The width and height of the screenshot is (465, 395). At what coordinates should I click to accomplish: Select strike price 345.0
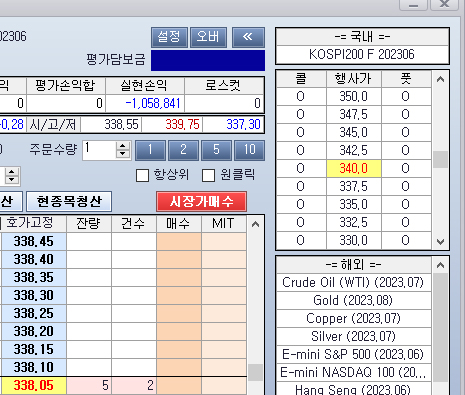coord(353,133)
